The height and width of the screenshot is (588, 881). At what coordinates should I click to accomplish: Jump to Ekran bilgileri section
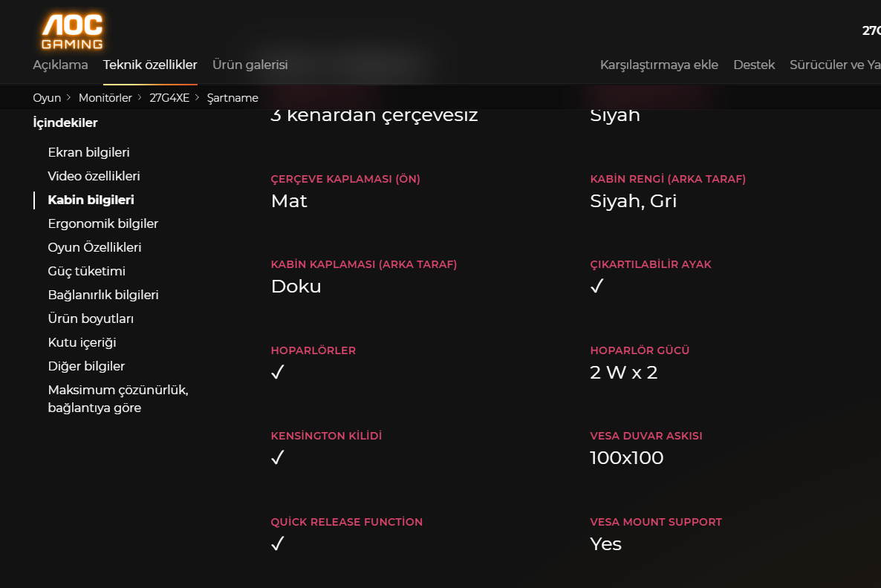pos(88,152)
